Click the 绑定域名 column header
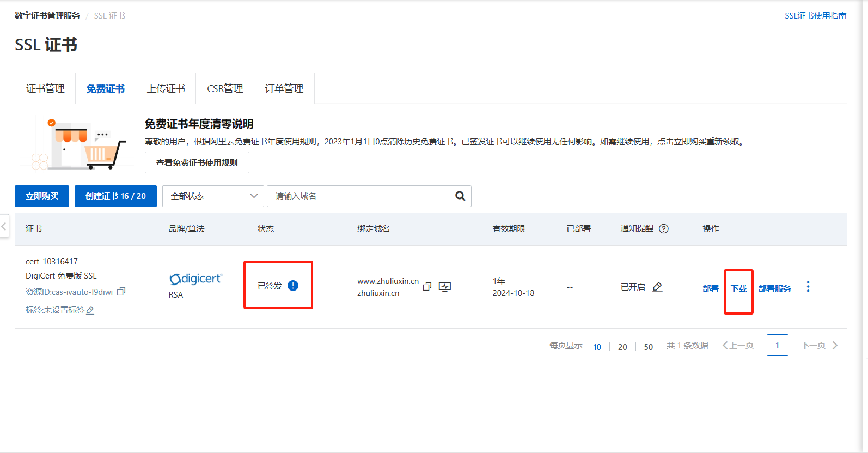 click(x=374, y=229)
